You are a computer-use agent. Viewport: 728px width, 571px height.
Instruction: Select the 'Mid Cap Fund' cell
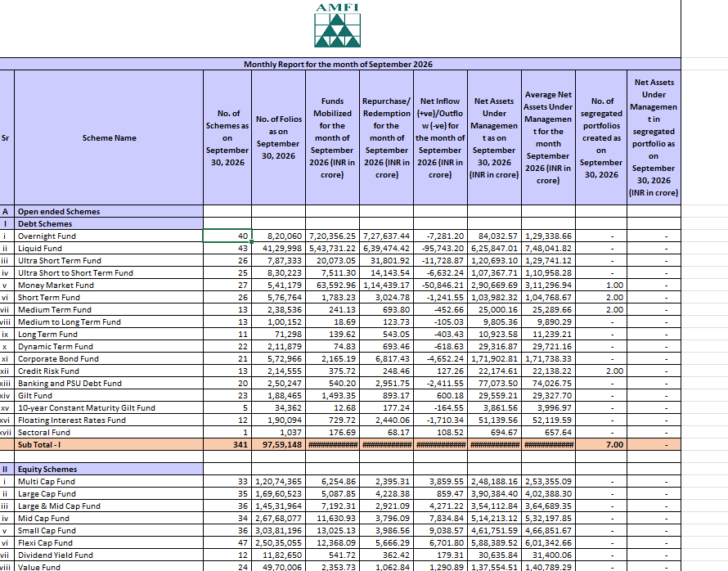109,519
